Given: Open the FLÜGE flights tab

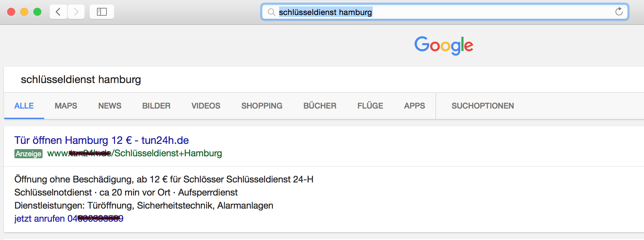Looking at the screenshot, I should tap(370, 106).
